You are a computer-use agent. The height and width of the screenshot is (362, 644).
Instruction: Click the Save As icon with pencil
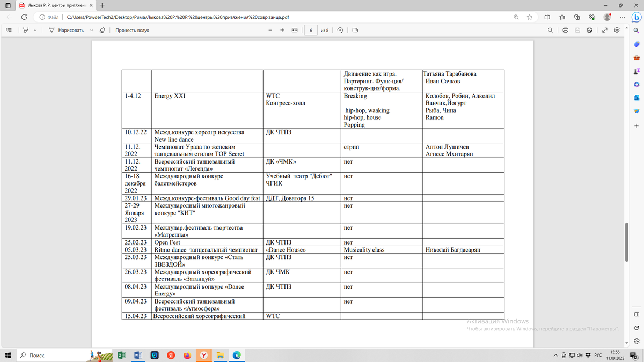(590, 30)
